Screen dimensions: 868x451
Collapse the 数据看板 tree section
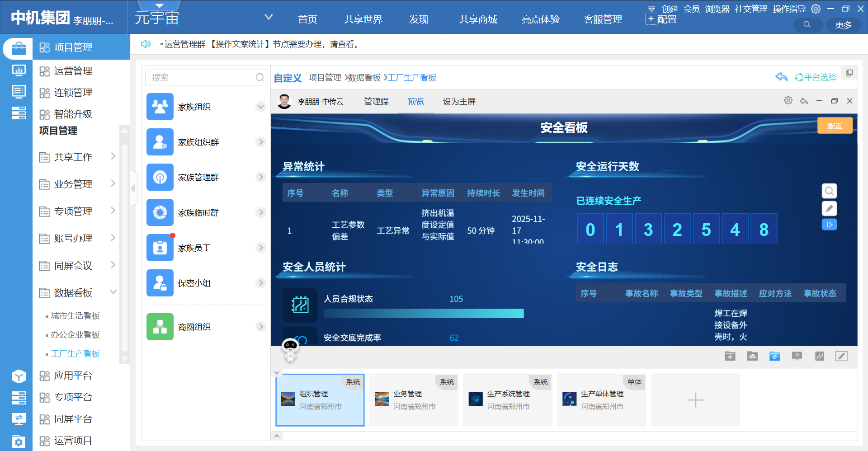(113, 292)
